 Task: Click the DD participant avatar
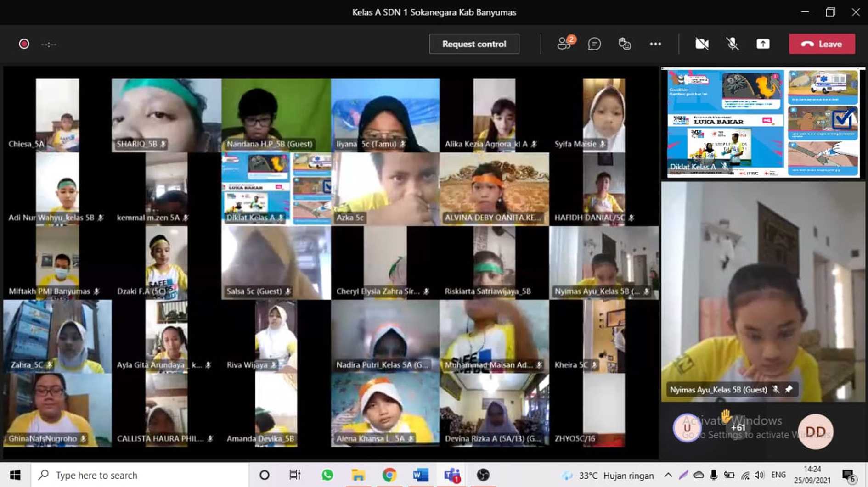815,431
